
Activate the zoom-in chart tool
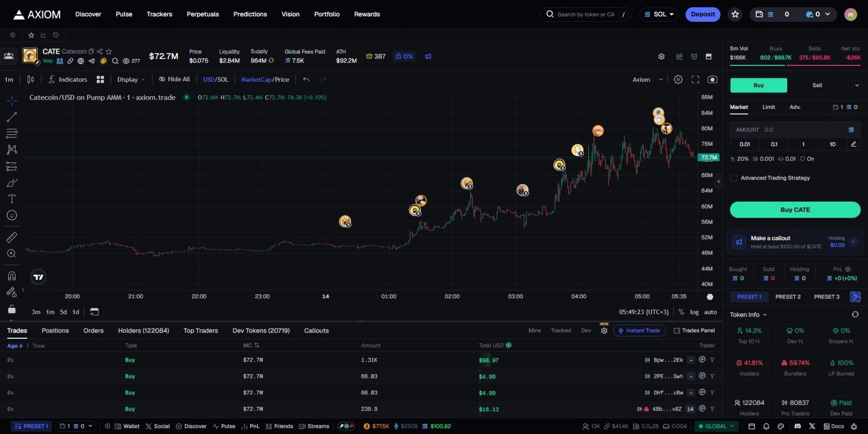(12, 254)
